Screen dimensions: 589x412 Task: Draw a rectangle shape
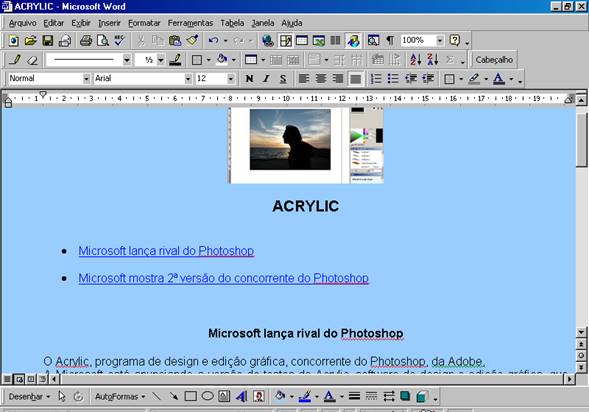190,396
